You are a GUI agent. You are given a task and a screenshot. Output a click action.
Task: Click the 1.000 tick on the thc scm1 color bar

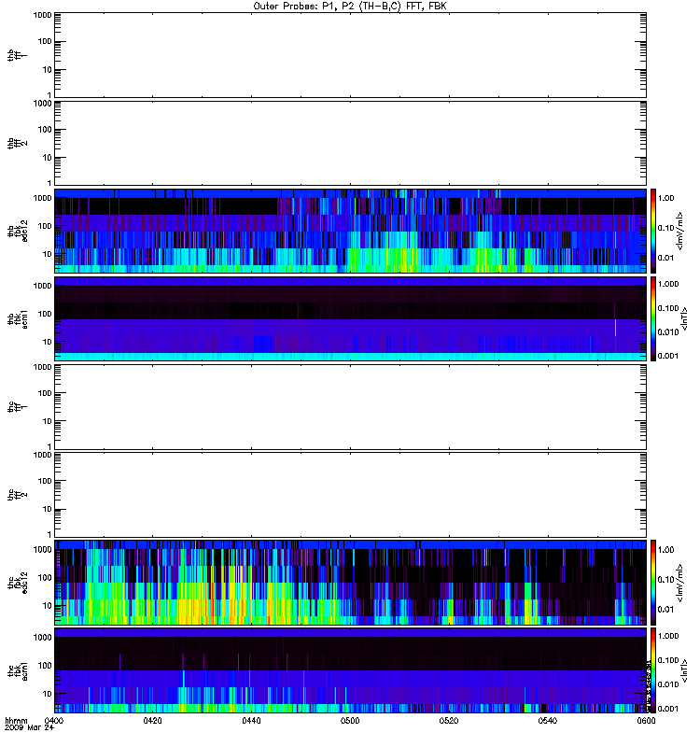[x=668, y=636]
